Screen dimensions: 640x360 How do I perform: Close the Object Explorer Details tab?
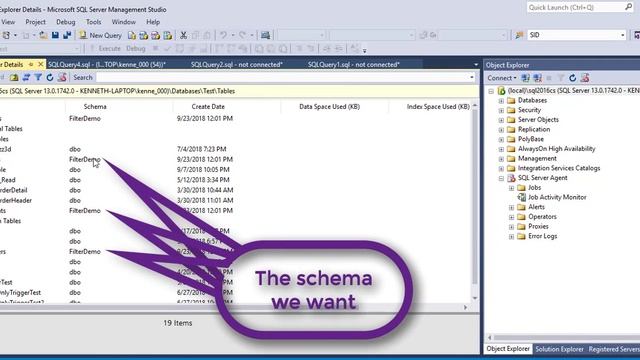40,64
